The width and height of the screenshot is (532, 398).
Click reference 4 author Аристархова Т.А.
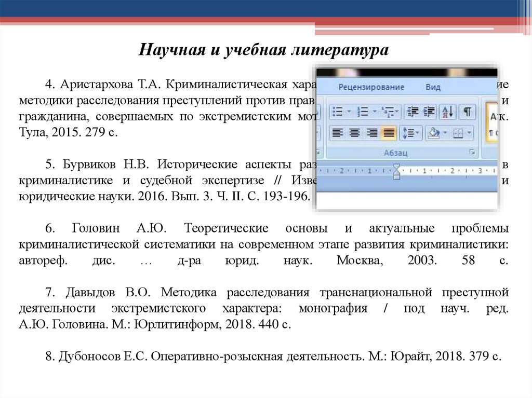click(110, 84)
